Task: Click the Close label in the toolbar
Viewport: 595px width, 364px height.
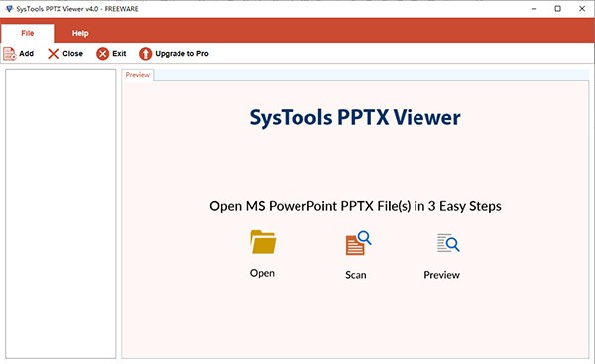Action: (x=72, y=54)
